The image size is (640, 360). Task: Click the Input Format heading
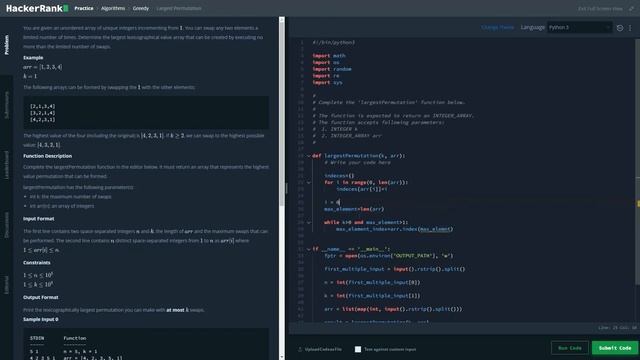pyautogui.click(x=38, y=219)
